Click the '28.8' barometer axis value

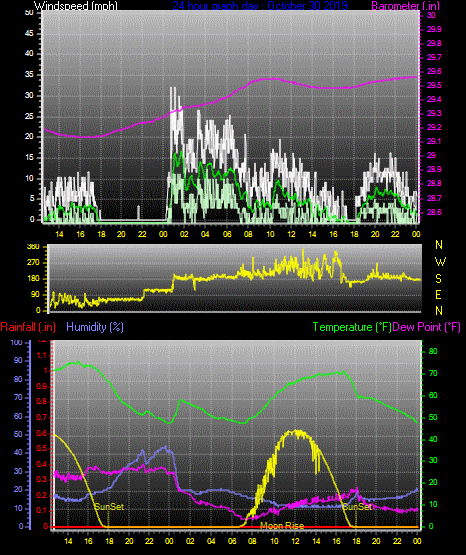(x=434, y=184)
